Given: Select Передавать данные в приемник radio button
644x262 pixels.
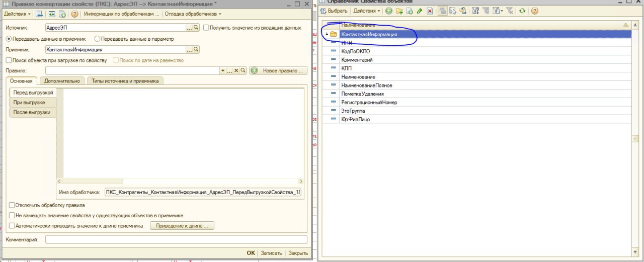Looking at the screenshot, I should 8,38.
